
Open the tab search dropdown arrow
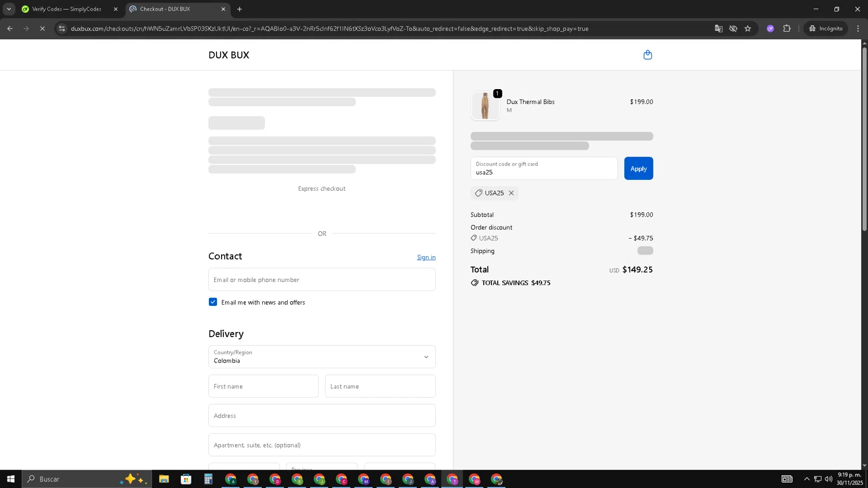pyautogui.click(x=9, y=9)
